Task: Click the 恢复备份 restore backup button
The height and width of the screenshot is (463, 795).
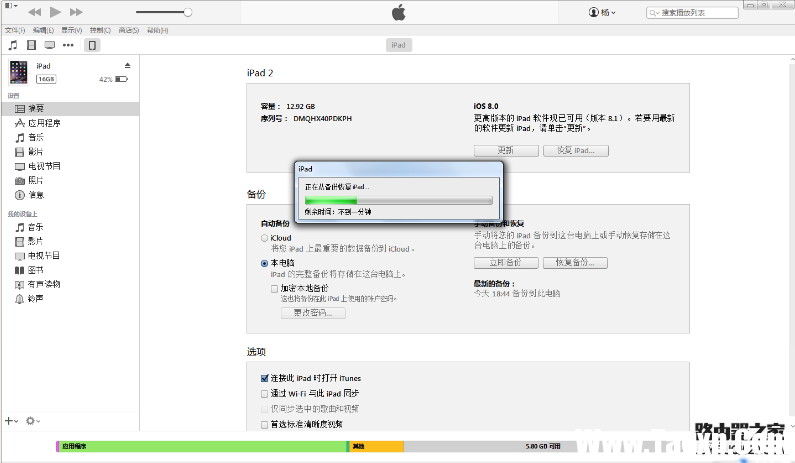Action: 575,263
